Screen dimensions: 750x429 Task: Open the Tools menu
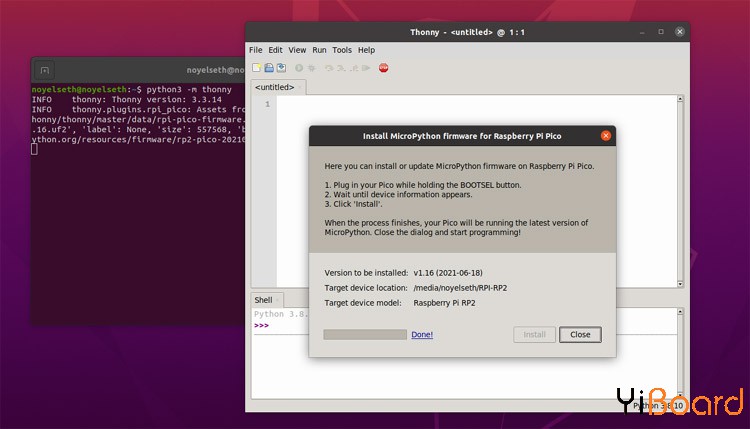coord(342,50)
